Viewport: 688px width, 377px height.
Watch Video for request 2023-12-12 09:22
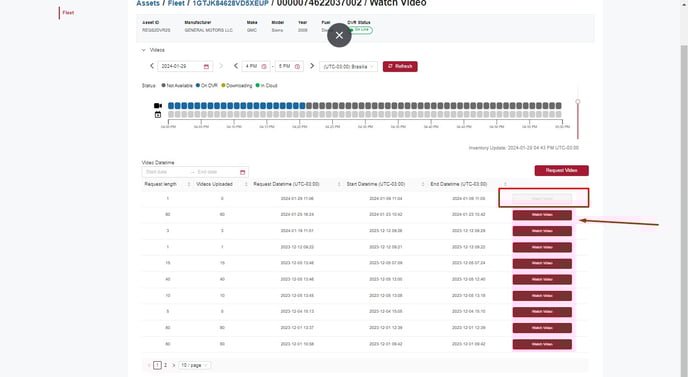pyautogui.click(x=542, y=247)
